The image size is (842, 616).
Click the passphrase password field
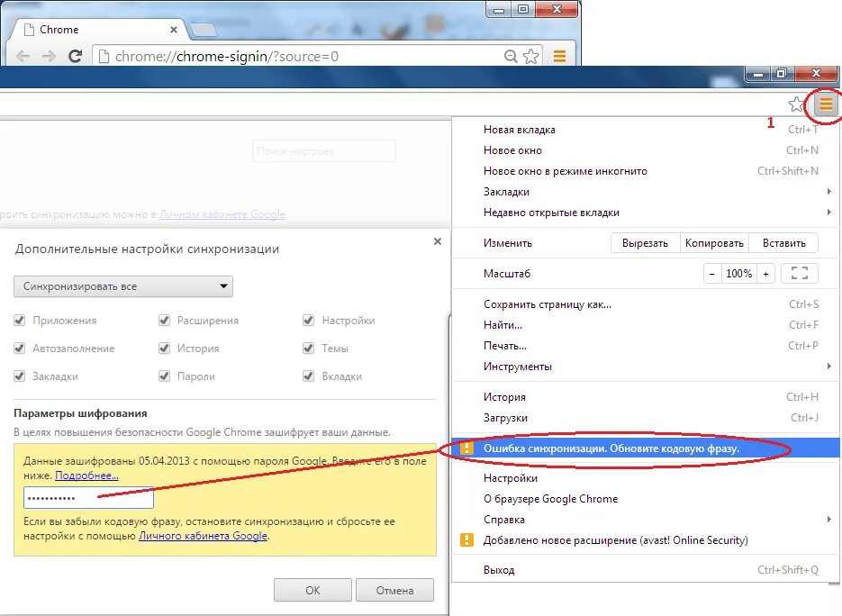coord(88,498)
